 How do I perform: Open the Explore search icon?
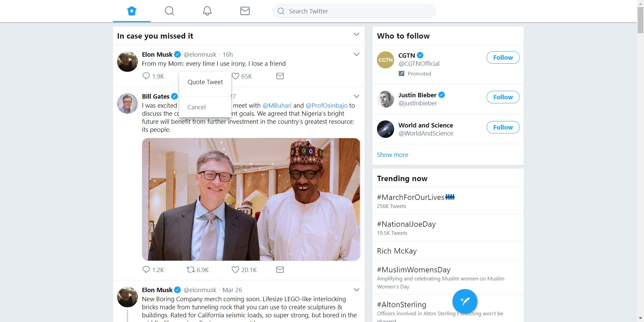169,11
